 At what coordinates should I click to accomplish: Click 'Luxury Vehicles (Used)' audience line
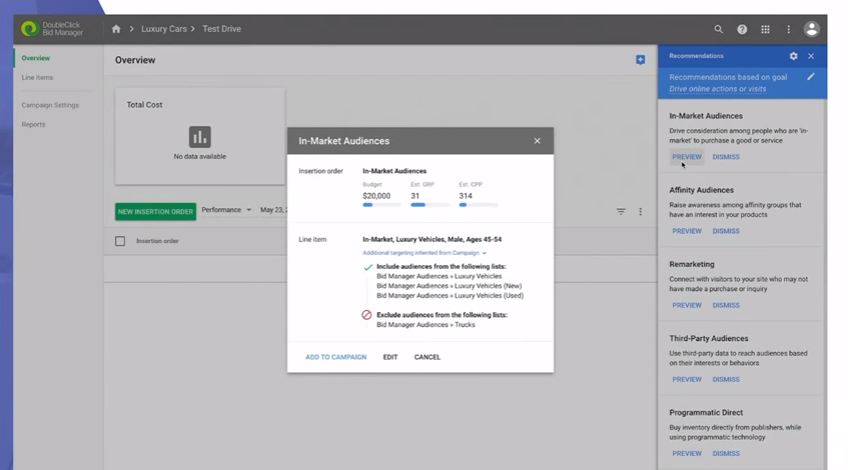pyautogui.click(x=450, y=295)
